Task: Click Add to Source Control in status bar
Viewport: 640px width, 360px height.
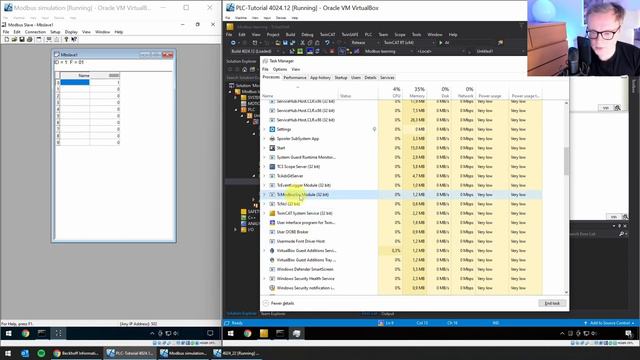Action: (x=610, y=323)
